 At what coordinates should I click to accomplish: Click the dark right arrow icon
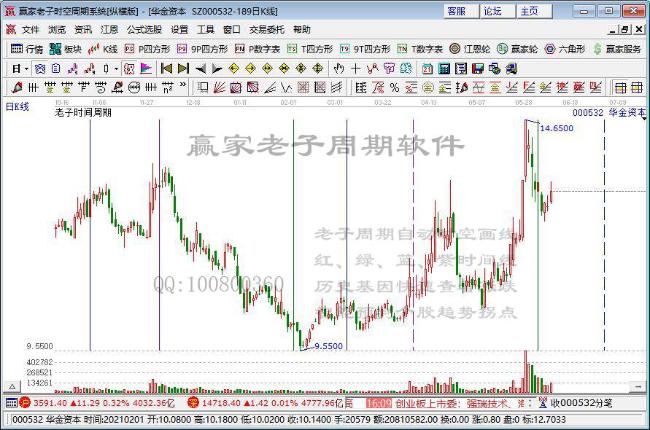click(x=217, y=69)
